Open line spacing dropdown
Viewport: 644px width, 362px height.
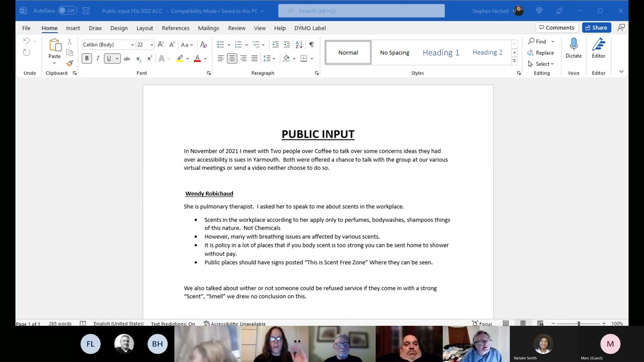[x=270, y=59]
